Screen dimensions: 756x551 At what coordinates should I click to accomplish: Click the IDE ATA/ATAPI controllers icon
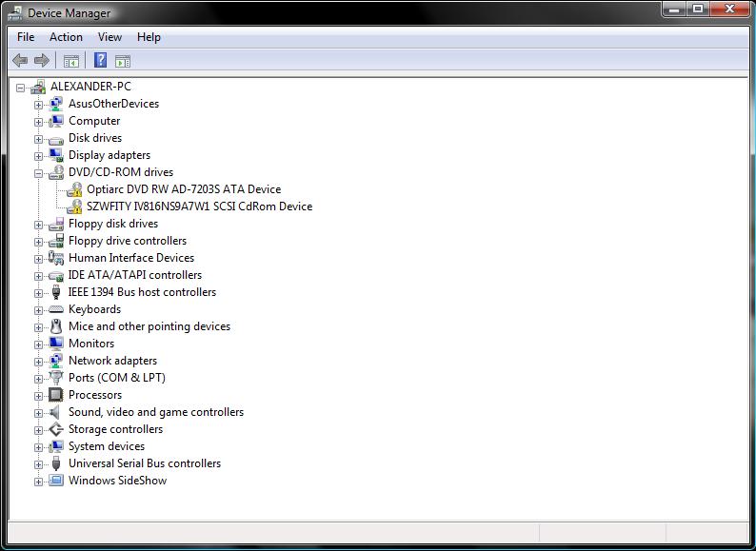click(56, 276)
